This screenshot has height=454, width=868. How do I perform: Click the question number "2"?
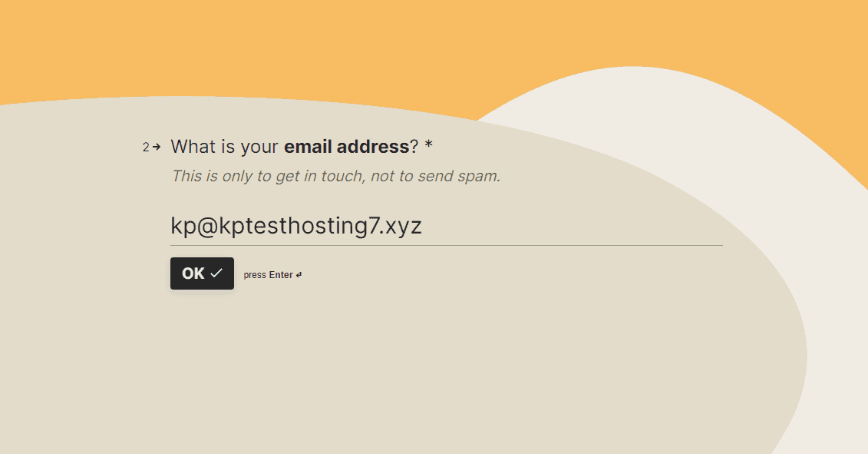[x=146, y=147]
